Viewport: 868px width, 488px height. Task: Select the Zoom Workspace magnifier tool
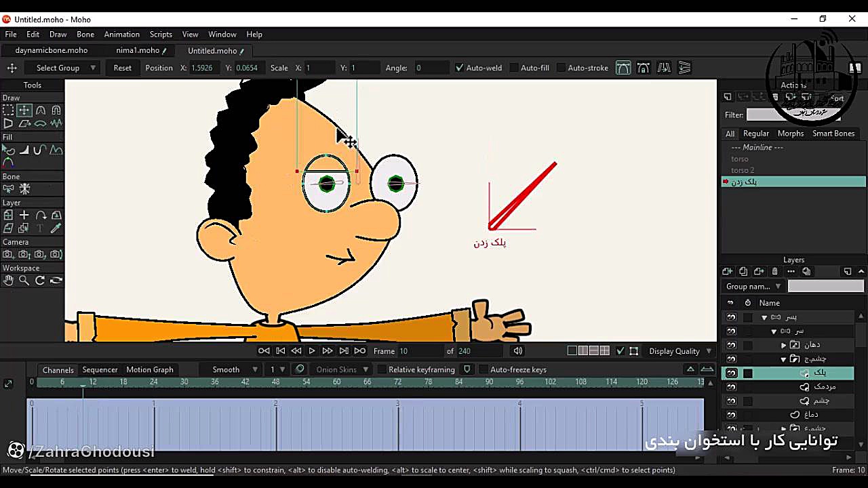(24, 281)
